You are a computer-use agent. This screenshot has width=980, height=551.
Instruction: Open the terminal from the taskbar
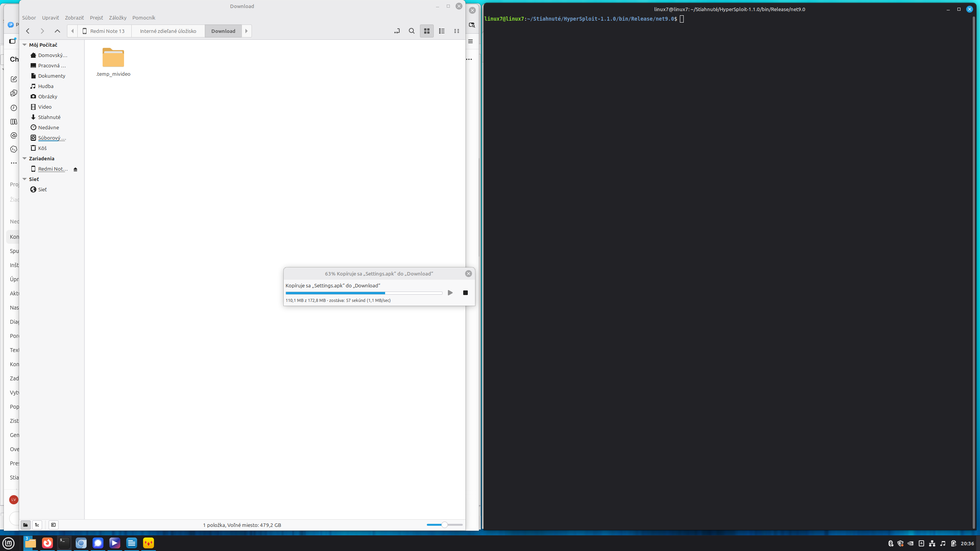click(x=64, y=543)
